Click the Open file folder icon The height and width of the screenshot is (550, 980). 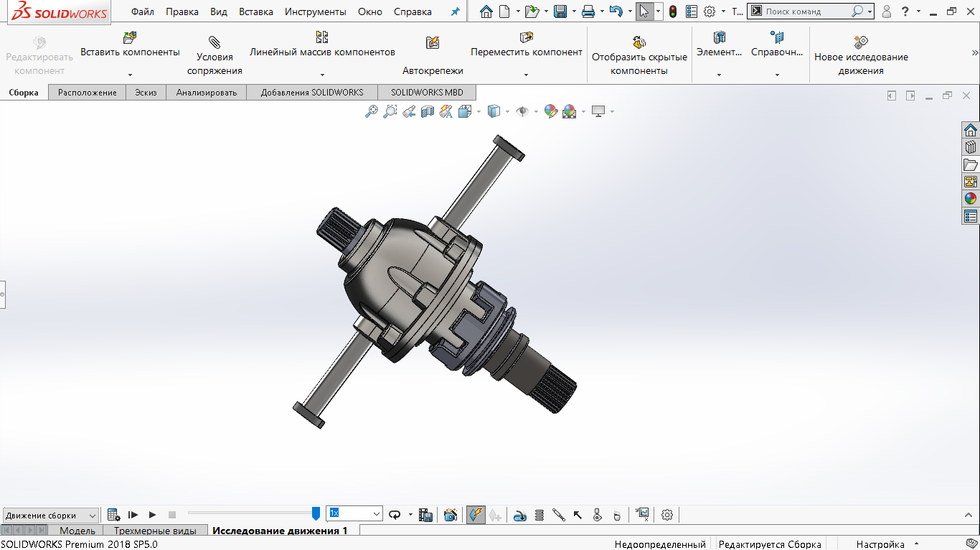(531, 11)
